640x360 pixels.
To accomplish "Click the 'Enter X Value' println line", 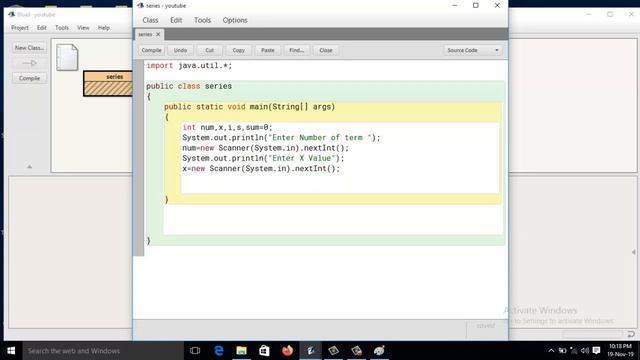I will tap(263, 158).
